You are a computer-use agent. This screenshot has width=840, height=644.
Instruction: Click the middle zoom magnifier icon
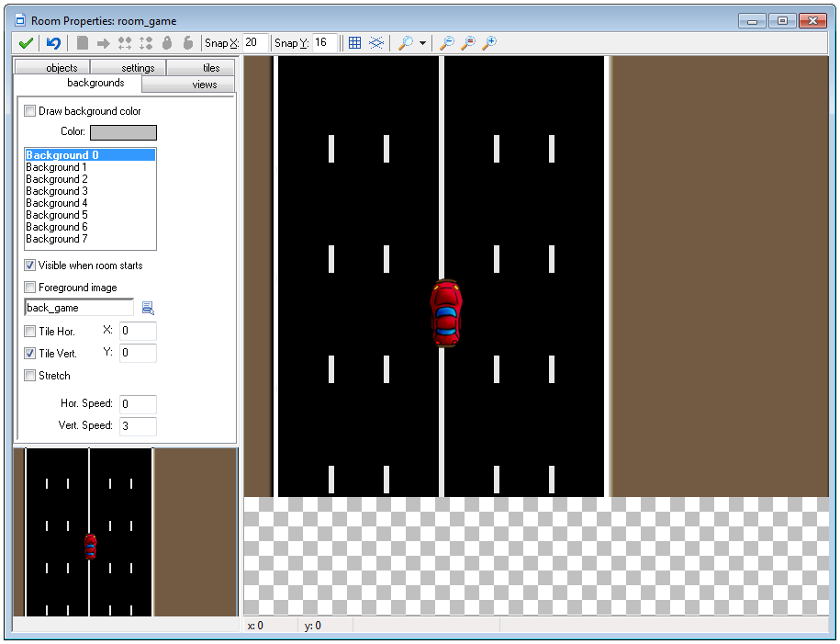click(468, 43)
